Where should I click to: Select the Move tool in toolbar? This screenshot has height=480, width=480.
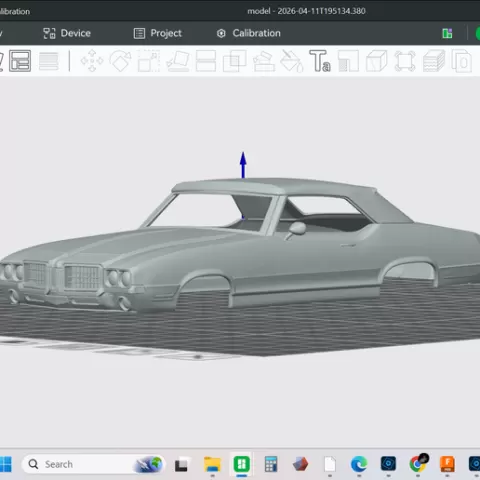coord(92,61)
